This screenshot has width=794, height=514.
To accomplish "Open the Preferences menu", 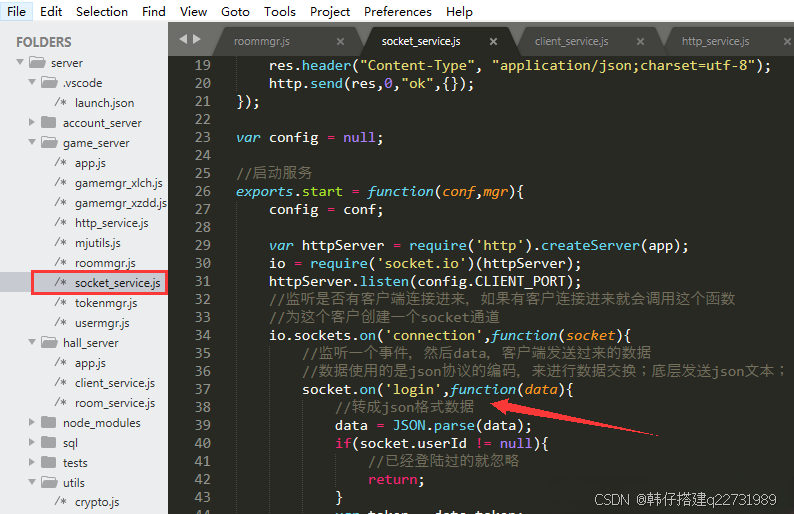I will tap(398, 11).
